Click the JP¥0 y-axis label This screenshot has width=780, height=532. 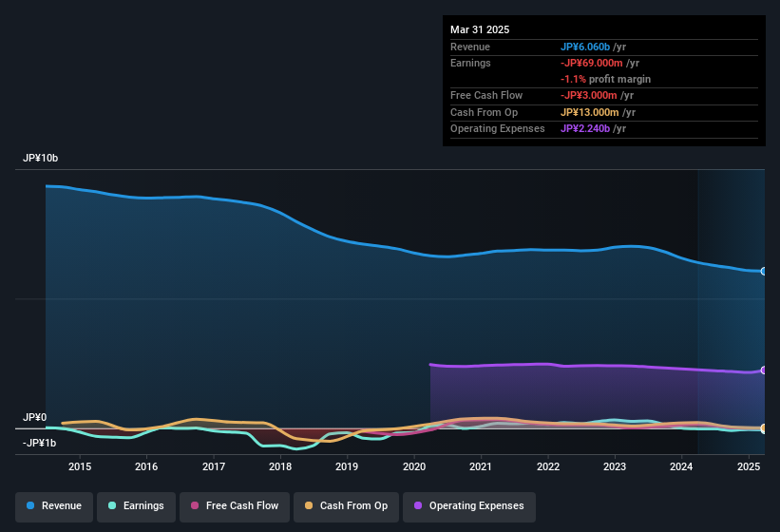(35, 418)
